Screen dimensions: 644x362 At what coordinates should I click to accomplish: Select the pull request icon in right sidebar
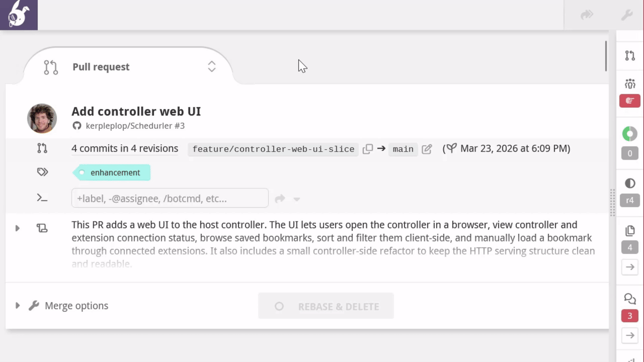tap(630, 56)
